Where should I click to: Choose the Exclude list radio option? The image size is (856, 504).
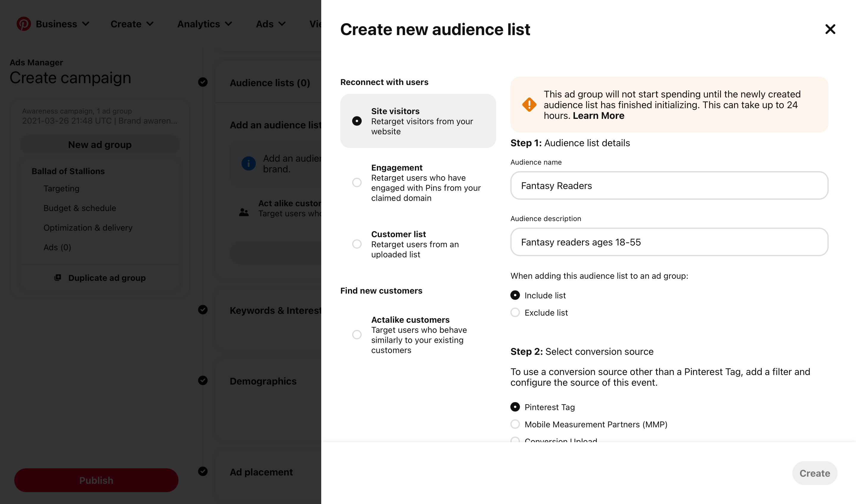click(515, 312)
